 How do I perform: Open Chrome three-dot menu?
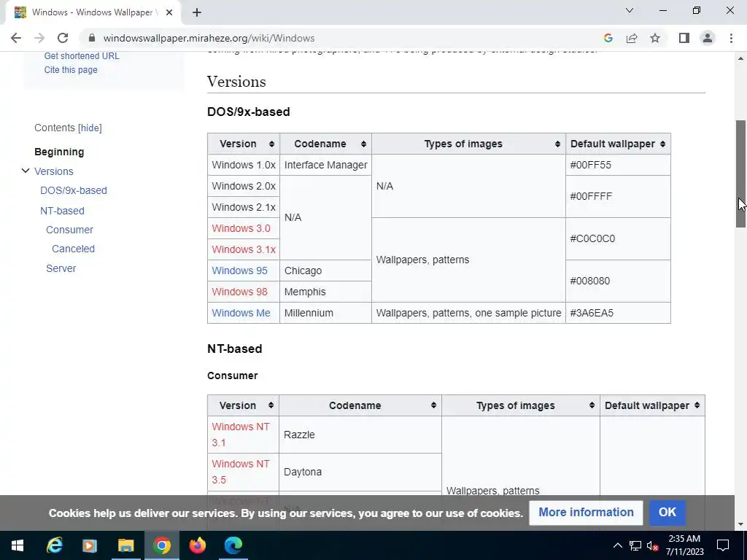pos(731,38)
